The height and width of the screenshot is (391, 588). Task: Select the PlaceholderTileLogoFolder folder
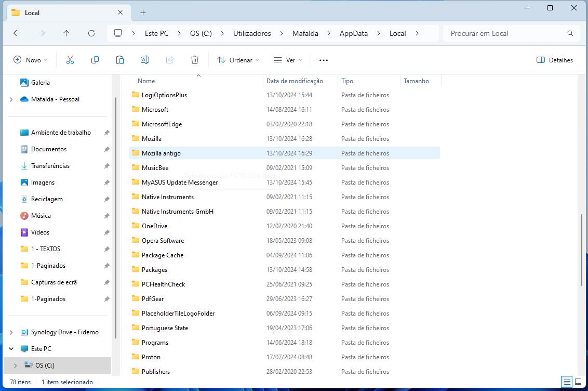(285, 314)
